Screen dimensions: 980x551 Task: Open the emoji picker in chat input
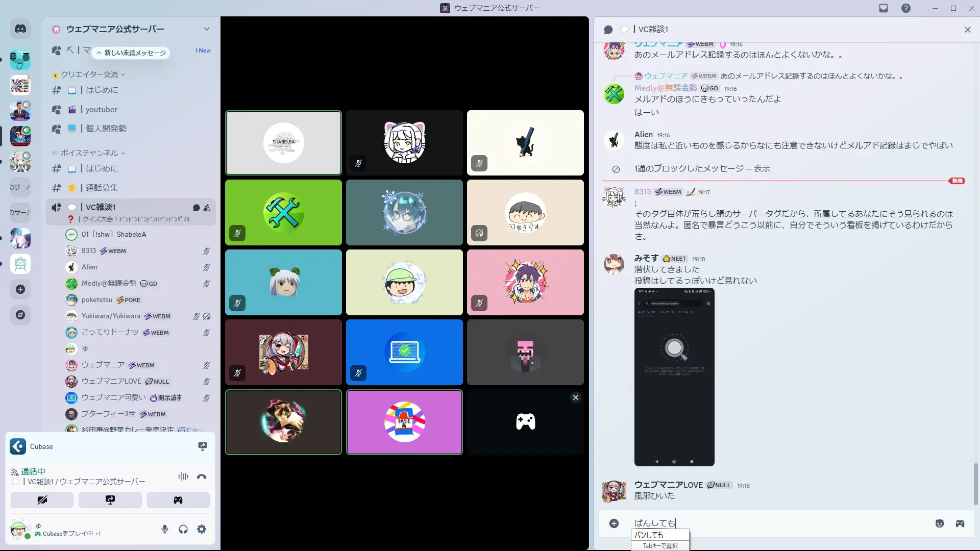pyautogui.click(x=939, y=523)
